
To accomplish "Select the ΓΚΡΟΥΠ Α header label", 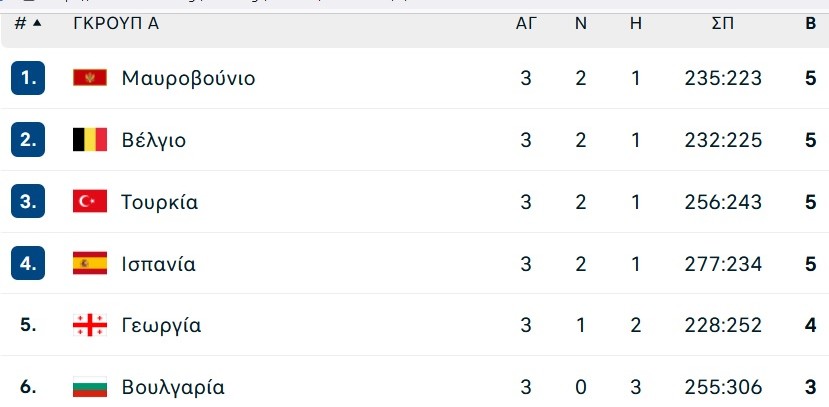I will (x=116, y=24).
